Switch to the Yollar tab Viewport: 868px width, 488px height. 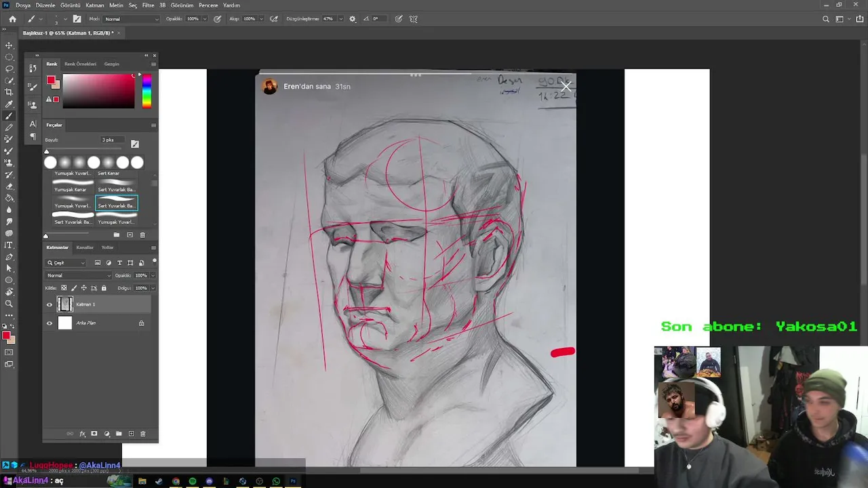pos(107,247)
